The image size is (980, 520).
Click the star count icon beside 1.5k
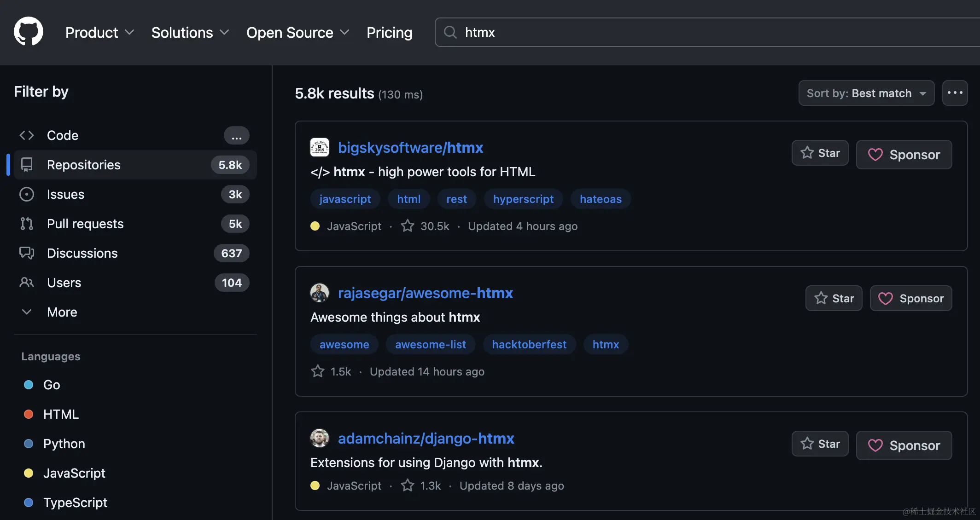[x=317, y=371]
